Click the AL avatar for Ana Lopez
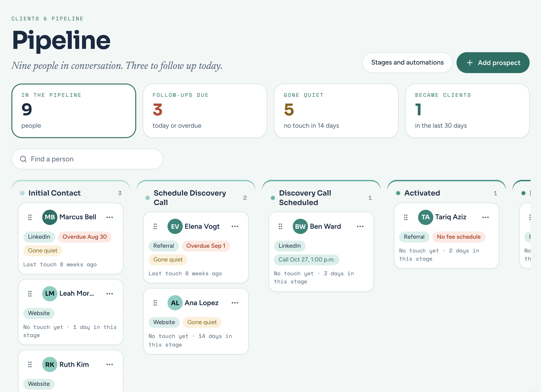 click(175, 303)
